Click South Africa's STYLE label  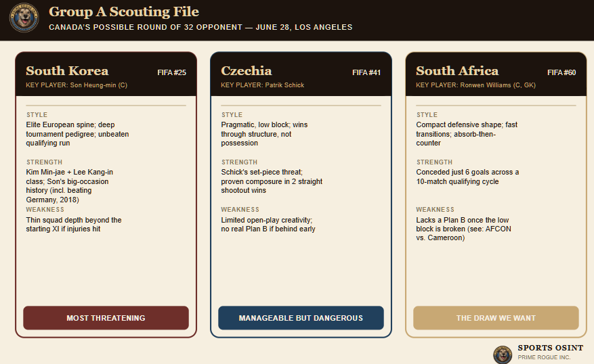click(x=427, y=114)
